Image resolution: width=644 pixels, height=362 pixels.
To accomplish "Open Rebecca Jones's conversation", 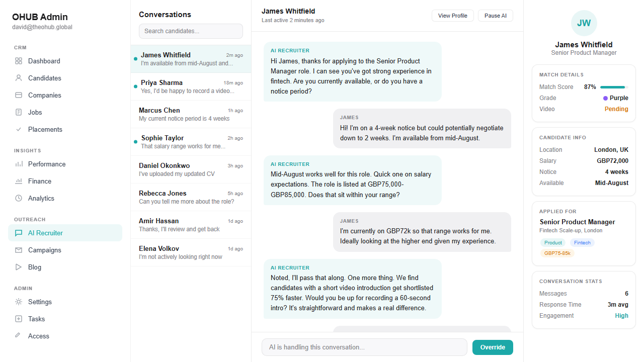I will [191, 197].
